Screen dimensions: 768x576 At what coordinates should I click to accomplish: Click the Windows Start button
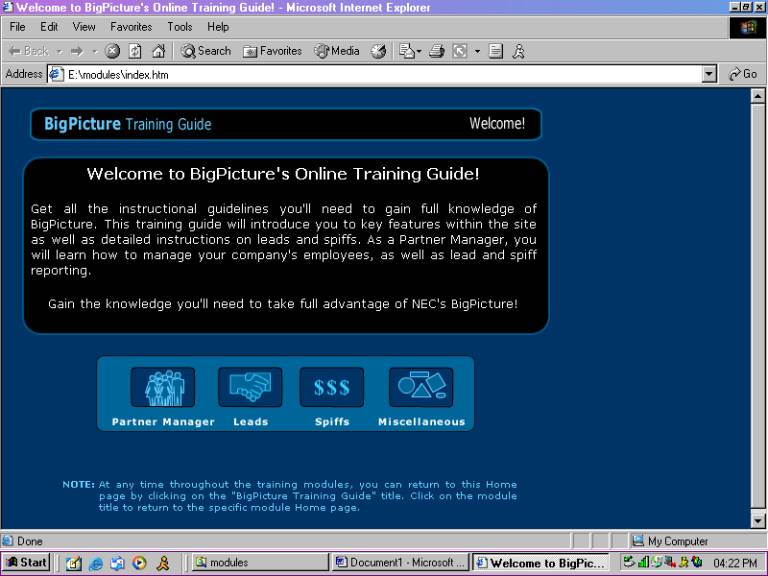[26, 562]
